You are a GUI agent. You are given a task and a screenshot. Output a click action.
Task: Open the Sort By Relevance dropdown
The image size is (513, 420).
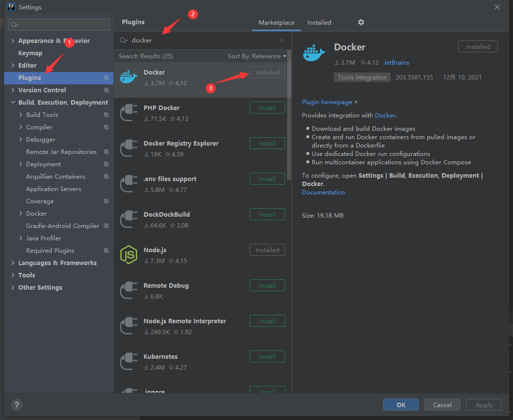(257, 56)
